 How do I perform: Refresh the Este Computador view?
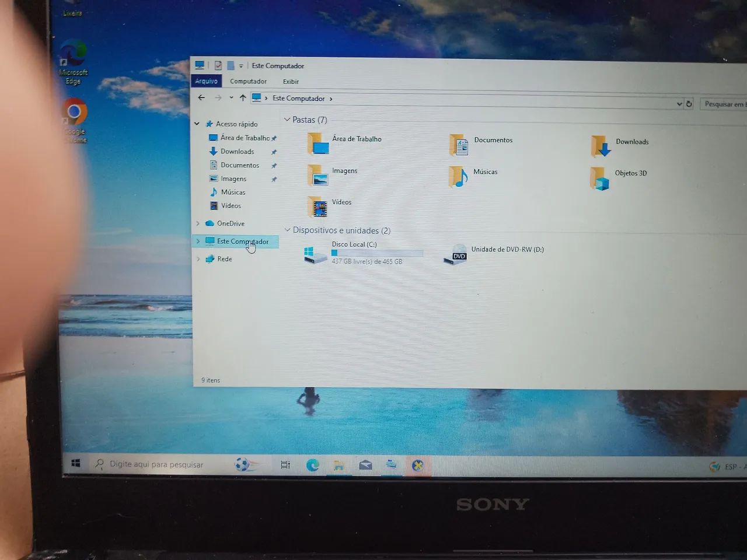[x=689, y=103]
